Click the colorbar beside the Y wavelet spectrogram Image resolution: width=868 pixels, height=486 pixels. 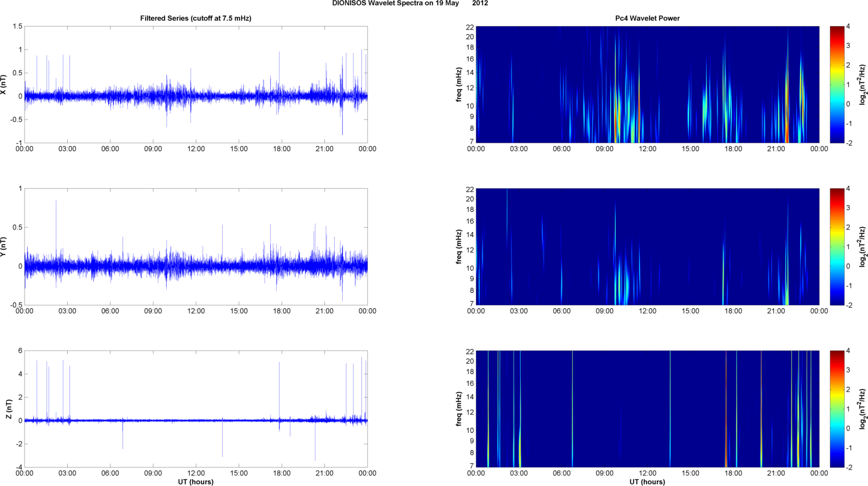(837, 247)
